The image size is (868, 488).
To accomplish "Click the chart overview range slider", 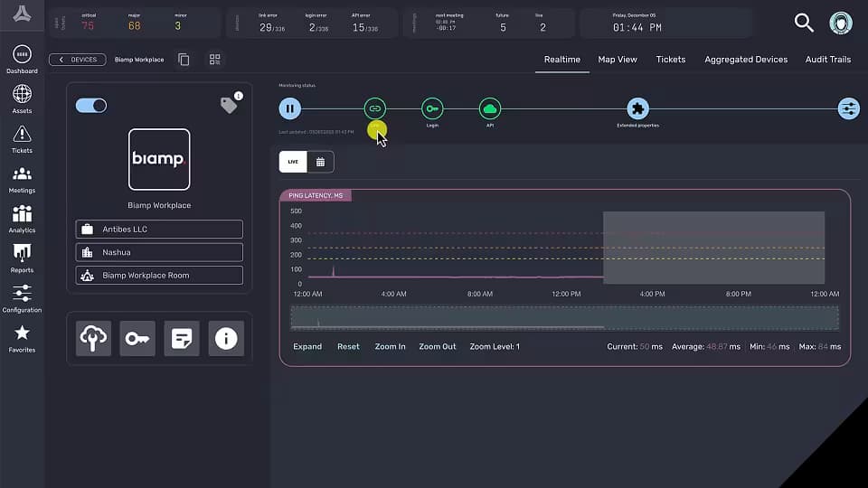I will 564,318.
